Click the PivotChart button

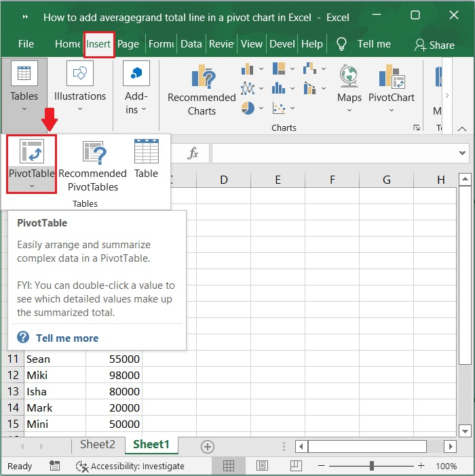[x=391, y=88]
